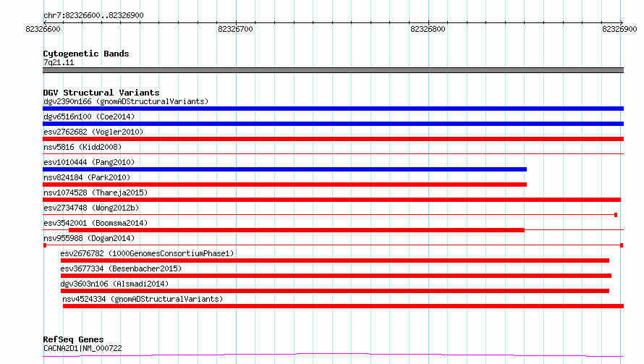Open variant nsv955988 (Dogan2014) label
Screen dimensions: 644x364
coord(89,238)
